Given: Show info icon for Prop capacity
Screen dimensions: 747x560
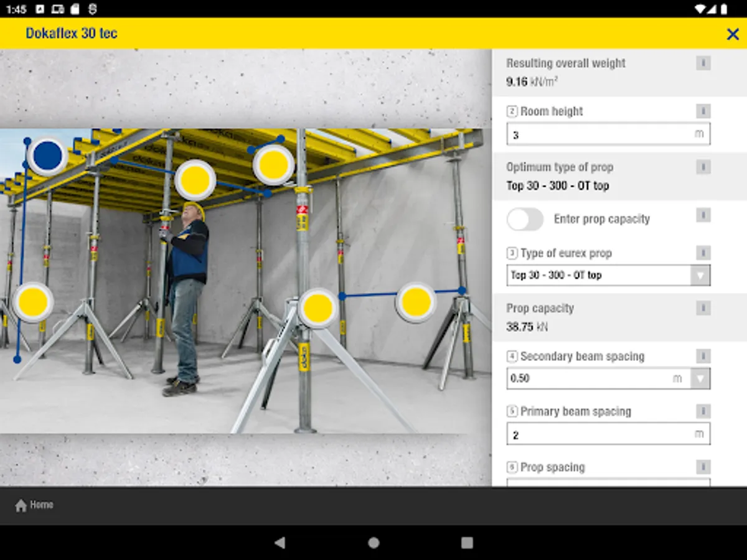Looking at the screenshot, I should point(703,307).
